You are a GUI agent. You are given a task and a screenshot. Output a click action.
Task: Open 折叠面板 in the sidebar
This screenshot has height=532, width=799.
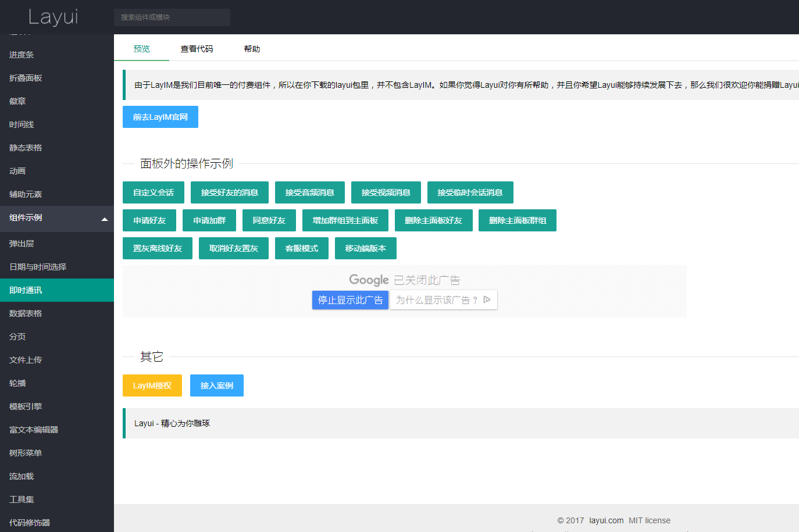(57, 78)
